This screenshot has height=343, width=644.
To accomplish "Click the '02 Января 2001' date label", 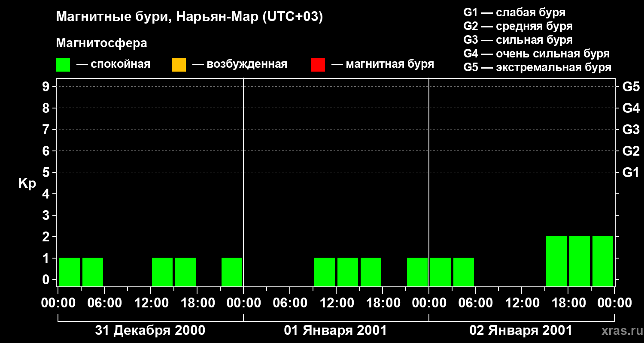I will pos(521,331).
